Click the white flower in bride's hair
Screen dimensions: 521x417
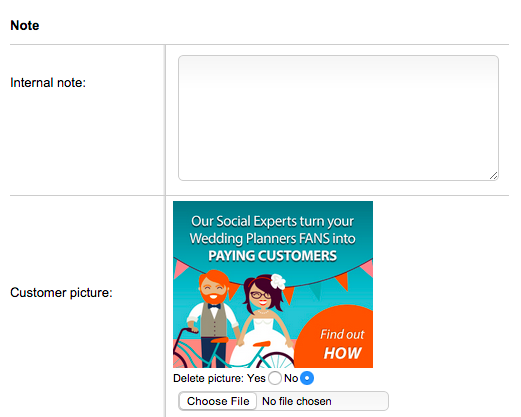(278, 281)
